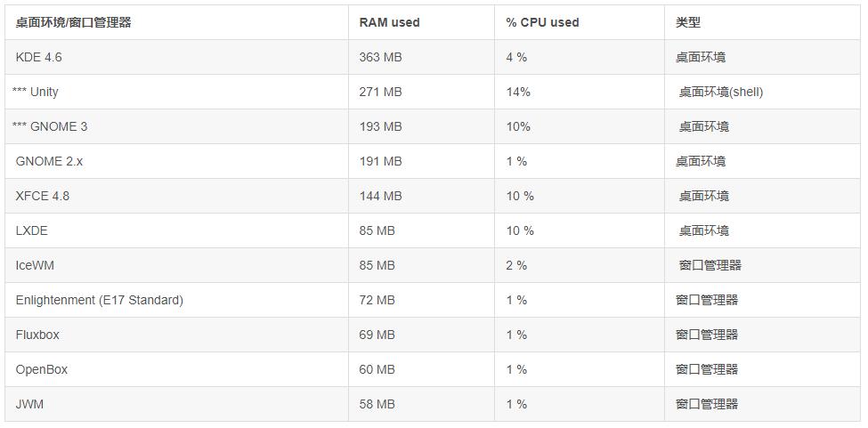The height and width of the screenshot is (428, 868).
Task: Click the JWM cell
Action: (29, 404)
